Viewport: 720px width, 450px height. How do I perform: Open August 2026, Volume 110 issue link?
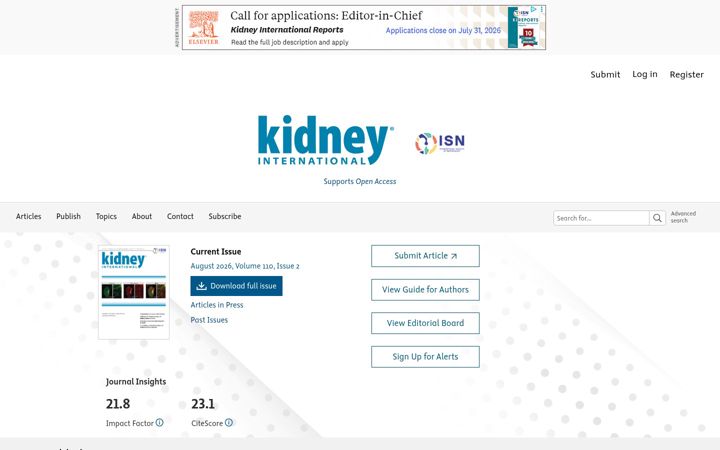coord(245,266)
